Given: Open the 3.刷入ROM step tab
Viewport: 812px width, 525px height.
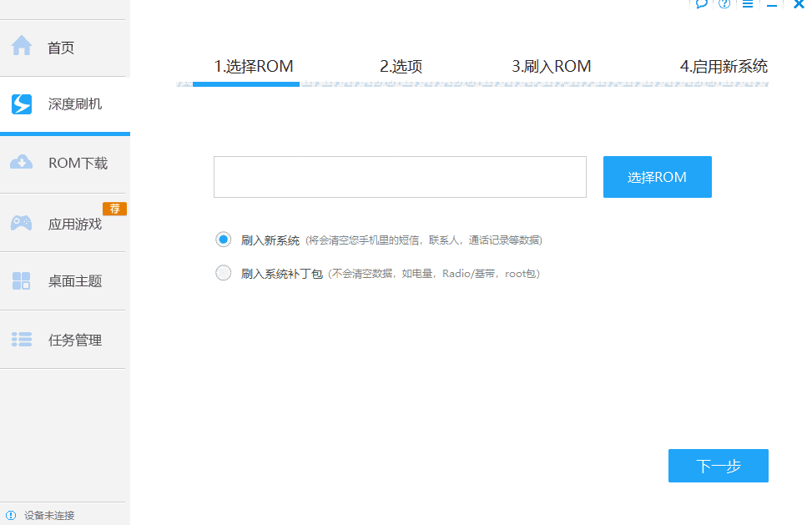Looking at the screenshot, I should [552, 66].
